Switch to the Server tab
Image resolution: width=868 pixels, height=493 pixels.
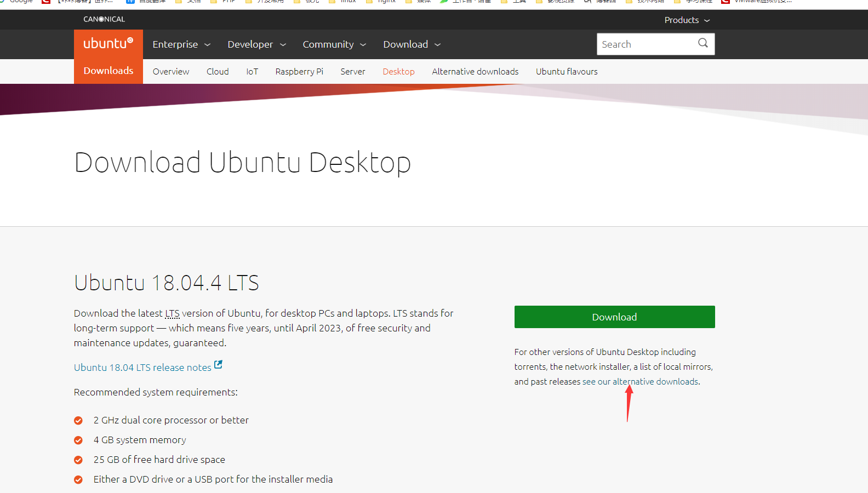click(352, 72)
